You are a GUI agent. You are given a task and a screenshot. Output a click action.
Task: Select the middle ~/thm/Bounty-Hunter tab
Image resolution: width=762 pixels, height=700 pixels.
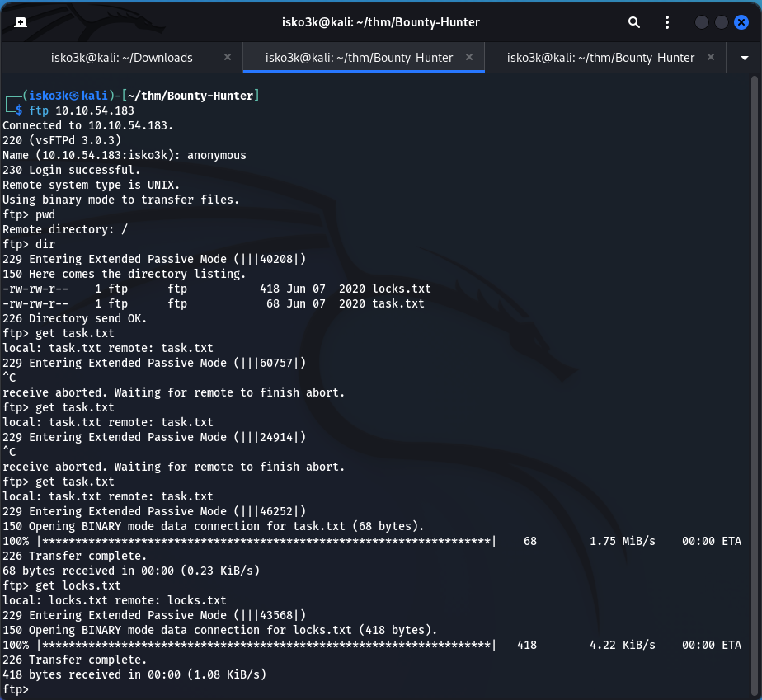coord(359,58)
